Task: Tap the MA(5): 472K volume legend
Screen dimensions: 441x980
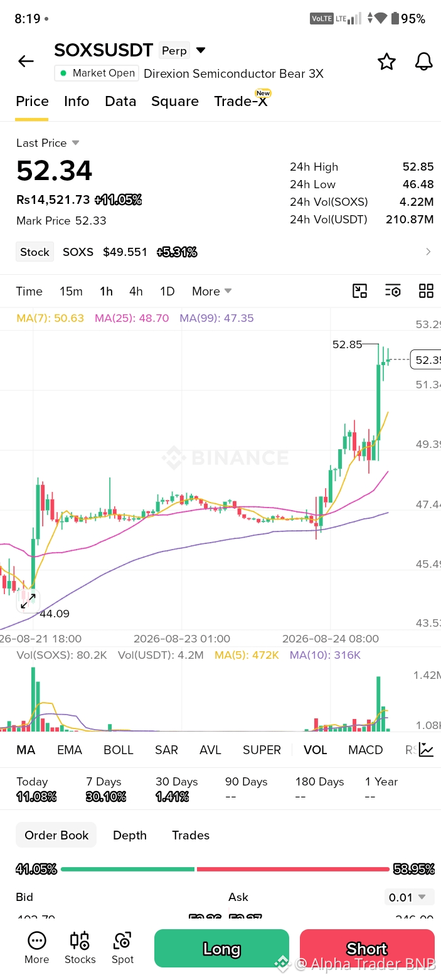Action: point(247,655)
